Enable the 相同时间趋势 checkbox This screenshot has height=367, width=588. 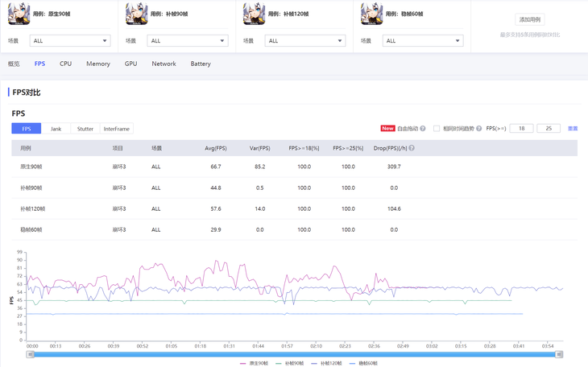(437, 129)
